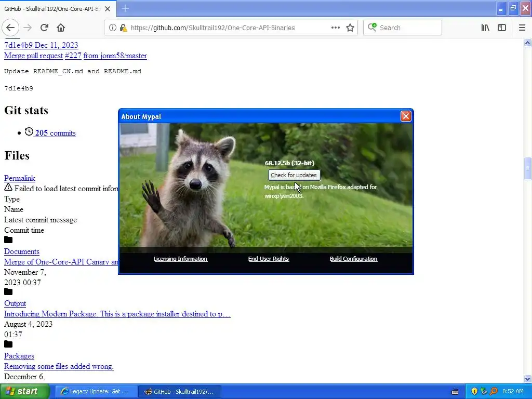Open Merge pull request link
Image resolution: width=532 pixels, height=399 pixels.
[34, 56]
